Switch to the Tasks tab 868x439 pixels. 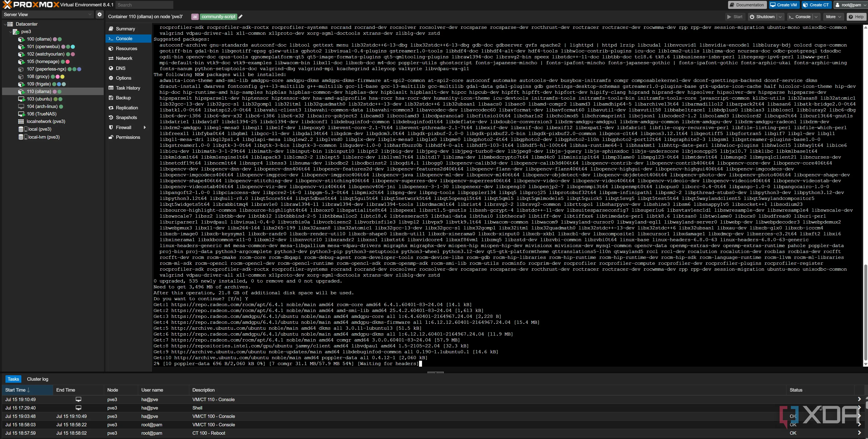click(13, 379)
